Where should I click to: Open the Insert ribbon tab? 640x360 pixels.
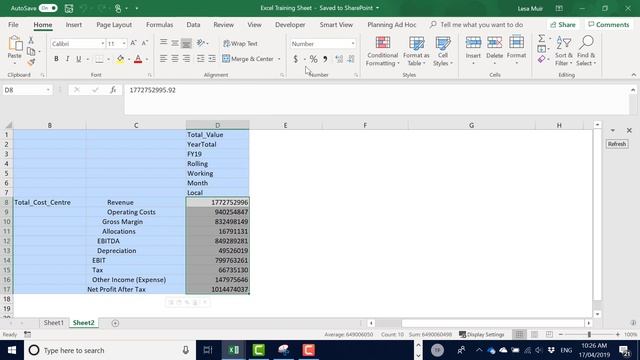[x=74, y=25]
